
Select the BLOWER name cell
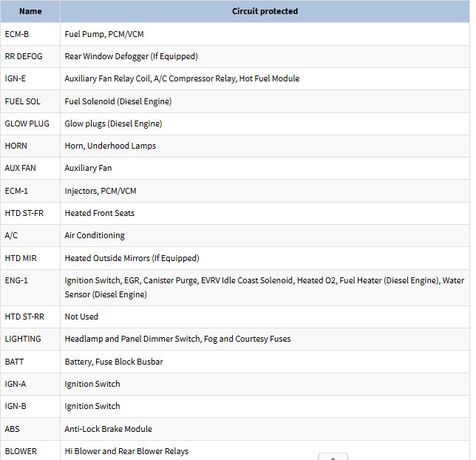(21, 451)
